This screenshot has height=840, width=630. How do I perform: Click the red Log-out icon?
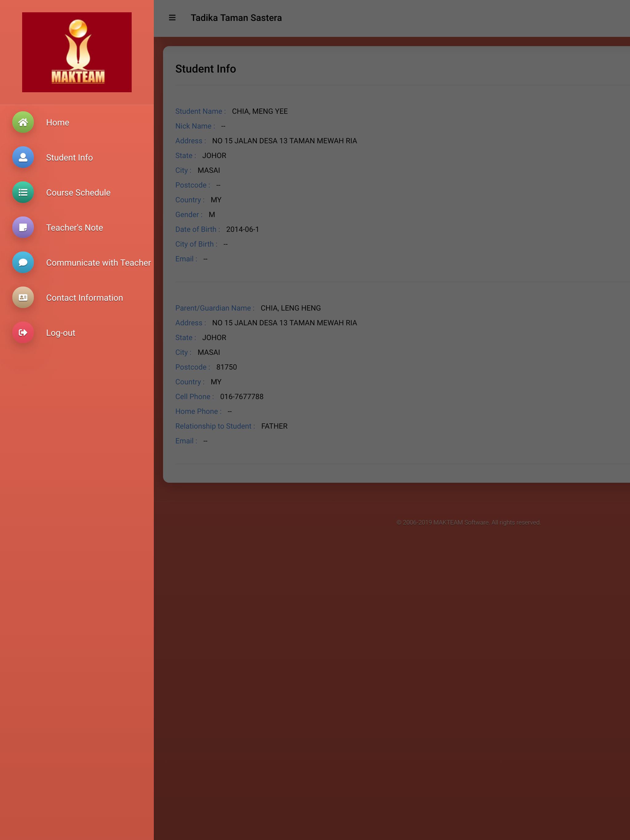pyautogui.click(x=23, y=333)
